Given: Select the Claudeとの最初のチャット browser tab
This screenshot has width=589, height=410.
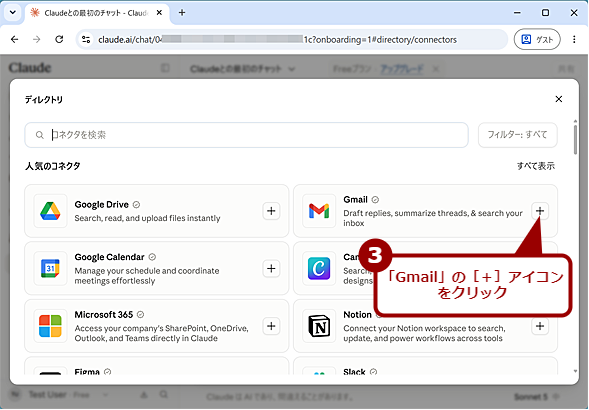Looking at the screenshot, I should coord(97,13).
